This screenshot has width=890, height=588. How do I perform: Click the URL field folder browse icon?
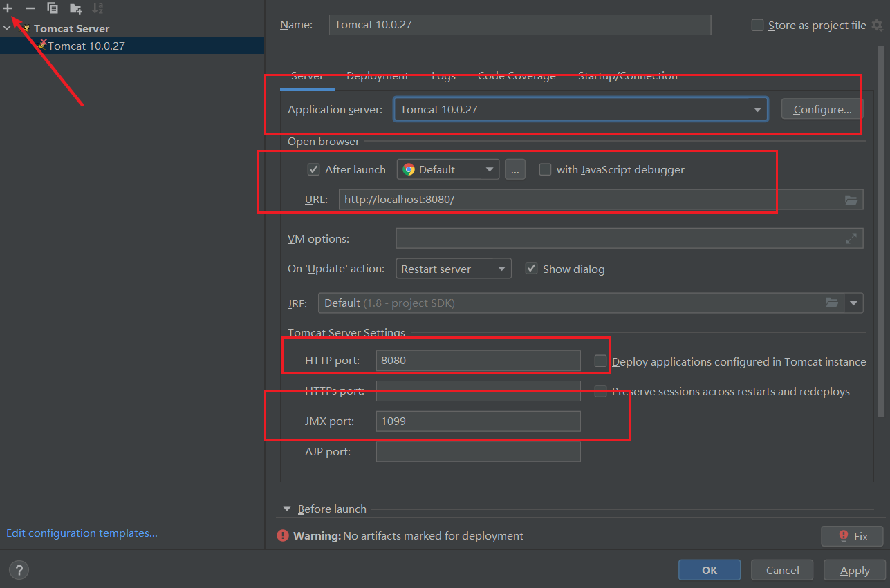[851, 200]
